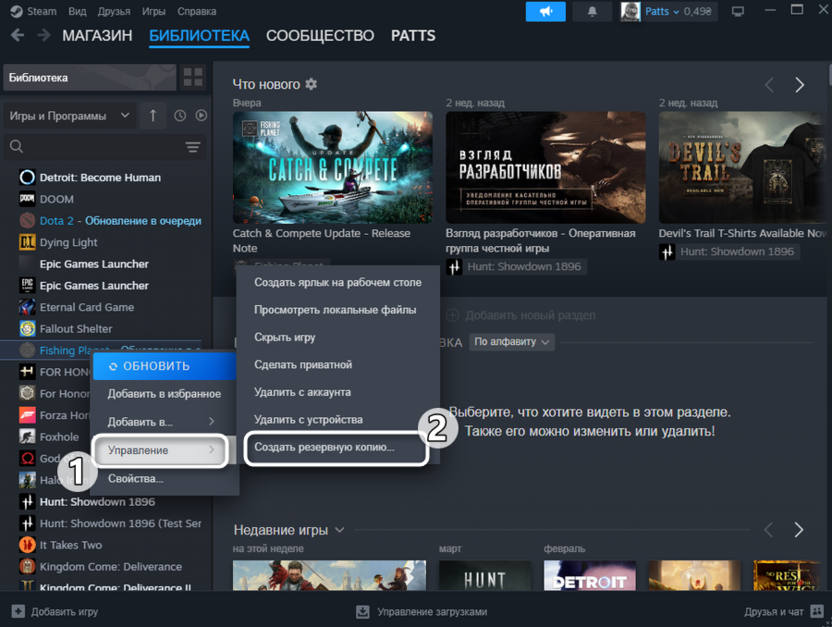This screenshot has height=627, width=832.
Task: Click the library search input field
Action: point(103,147)
